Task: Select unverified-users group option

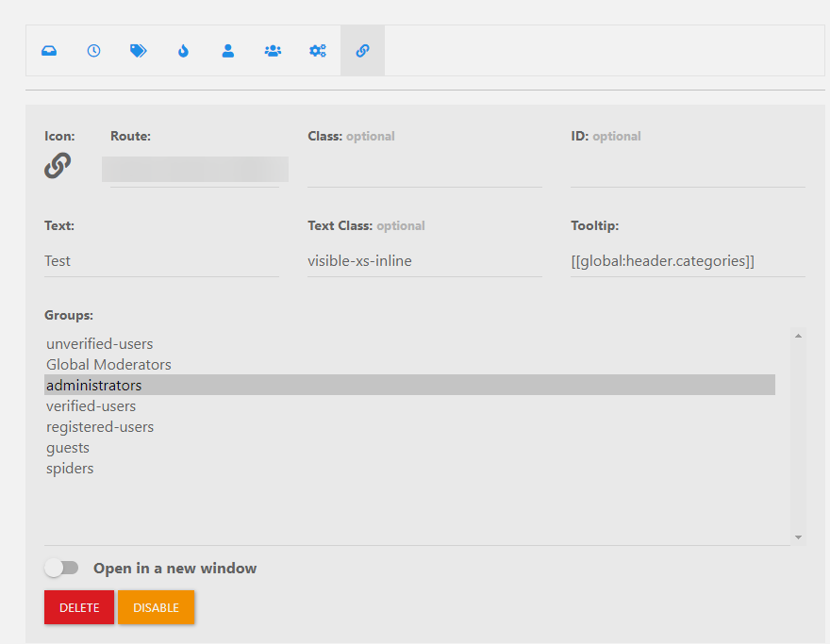Action: pyautogui.click(x=99, y=344)
